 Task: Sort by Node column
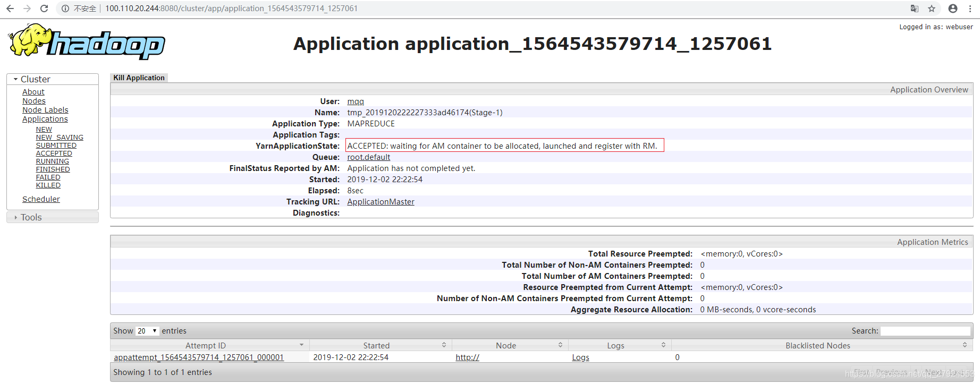coord(510,345)
